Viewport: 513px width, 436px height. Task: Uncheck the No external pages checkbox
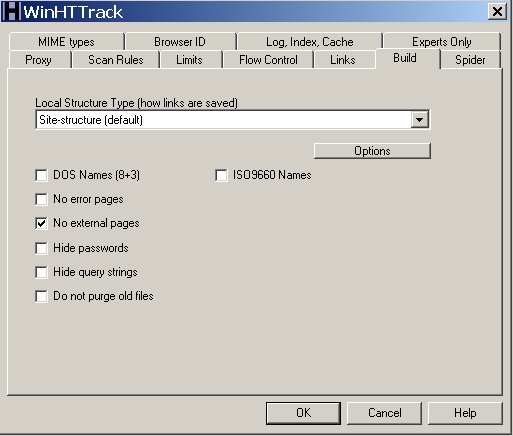pyautogui.click(x=41, y=223)
